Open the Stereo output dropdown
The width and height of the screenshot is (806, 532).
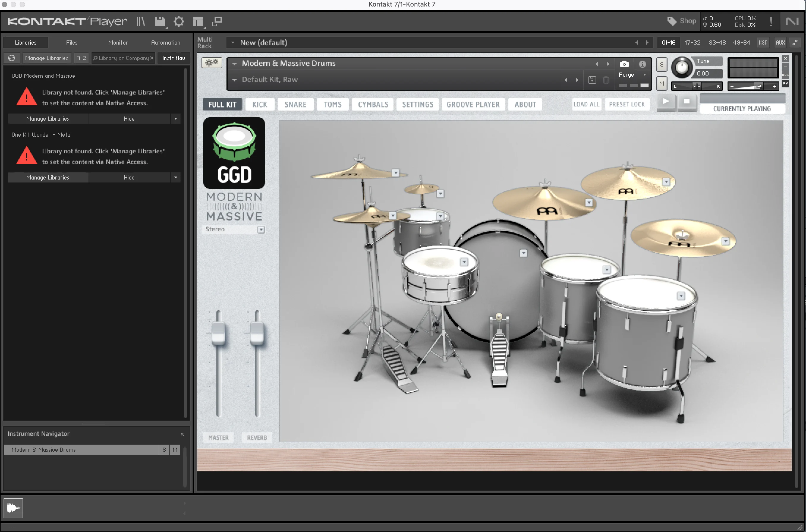(x=261, y=230)
